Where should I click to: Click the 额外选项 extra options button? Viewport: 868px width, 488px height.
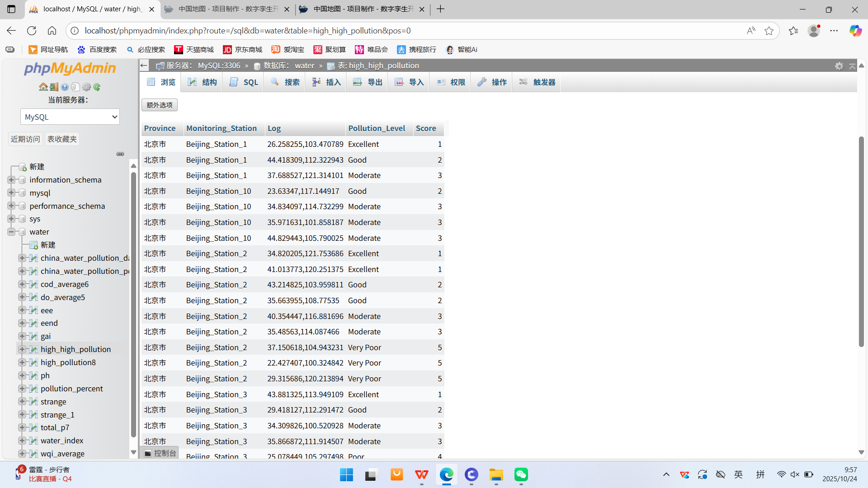point(160,105)
